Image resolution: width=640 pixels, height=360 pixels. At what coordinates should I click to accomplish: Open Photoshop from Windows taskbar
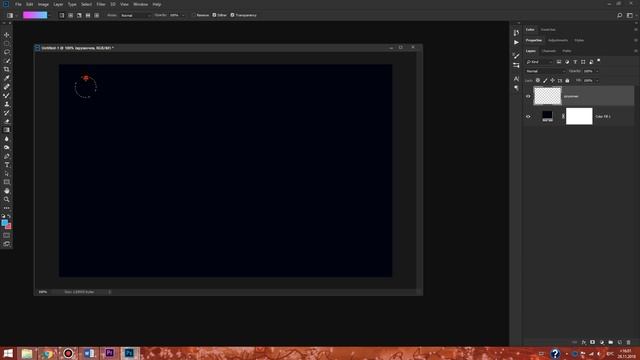(129, 353)
